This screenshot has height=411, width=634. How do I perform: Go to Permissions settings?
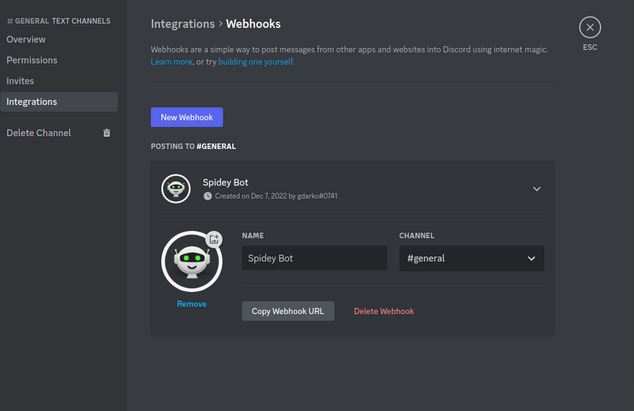(x=32, y=60)
